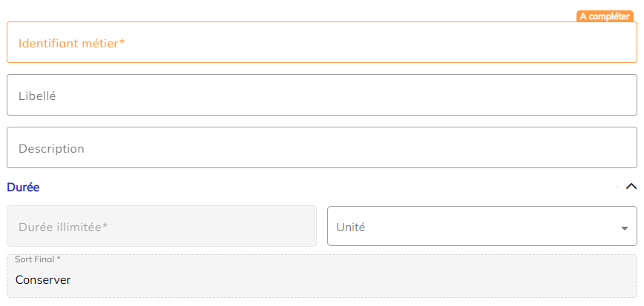Click the 'Sort Final *' small label

tap(37, 259)
